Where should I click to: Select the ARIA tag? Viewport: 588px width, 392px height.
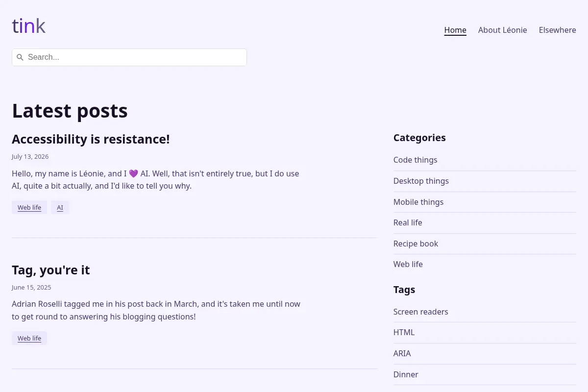click(x=402, y=353)
